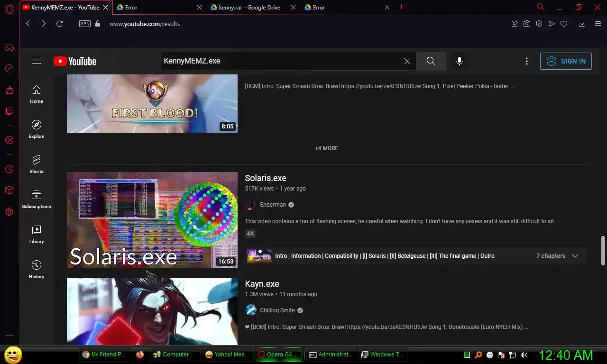The height and width of the screenshot is (364, 607).
Task: Bookmark page with the heart icon
Action: click(564, 24)
